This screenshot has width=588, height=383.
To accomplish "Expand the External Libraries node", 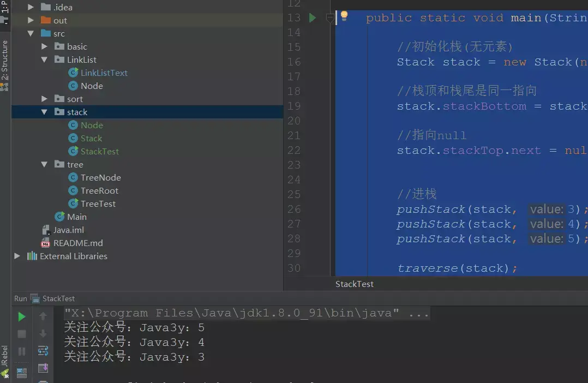I will (x=17, y=256).
